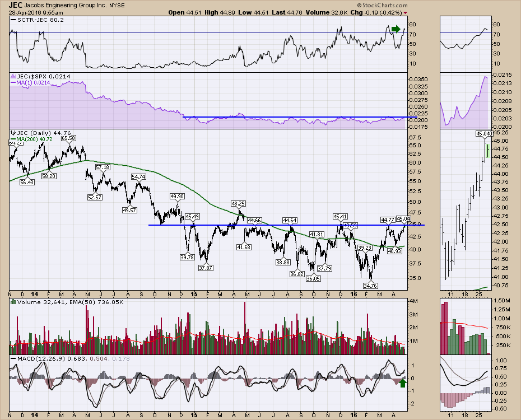The width and height of the screenshot is (521, 420).
Task: Click the 1.50M zoom volume axis label
Action: (x=502, y=301)
